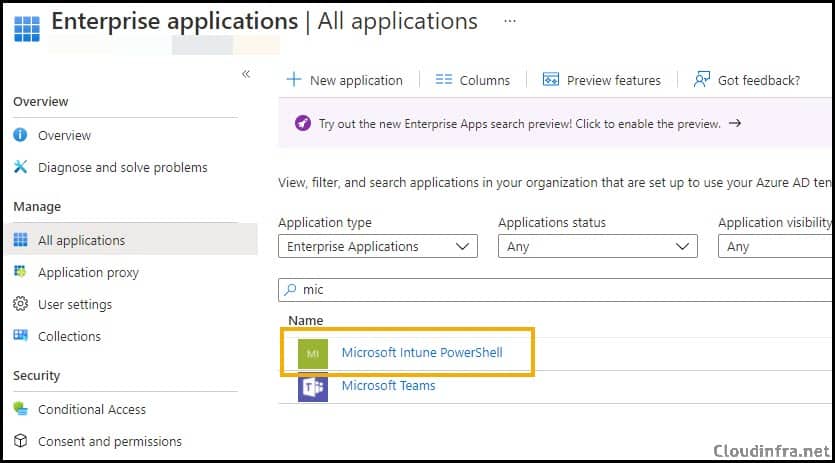Click the plus icon for New application
Screen dimensions: 835x463
pos(293,79)
